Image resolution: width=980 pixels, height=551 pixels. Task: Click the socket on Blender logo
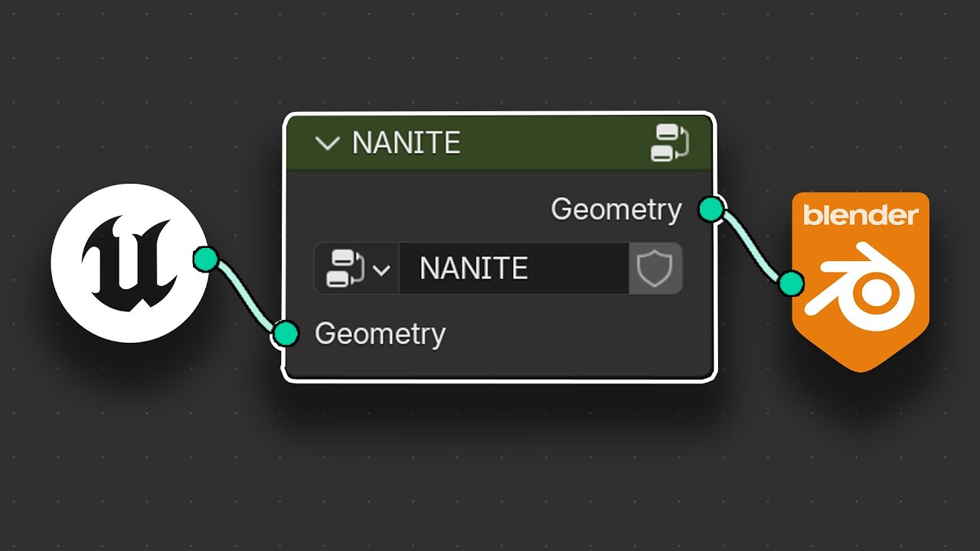coord(791,284)
